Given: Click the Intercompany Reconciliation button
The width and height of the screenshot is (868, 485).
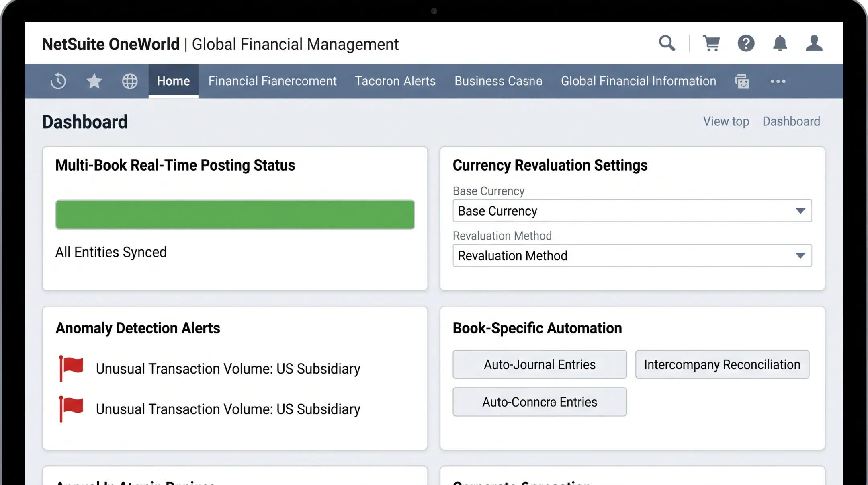Looking at the screenshot, I should [722, 364].
